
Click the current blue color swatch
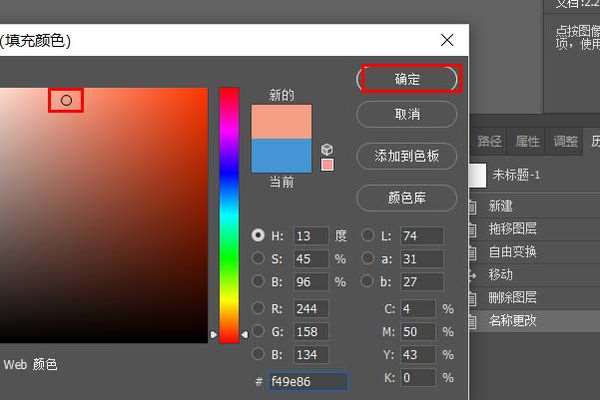[x=282, y=156]
